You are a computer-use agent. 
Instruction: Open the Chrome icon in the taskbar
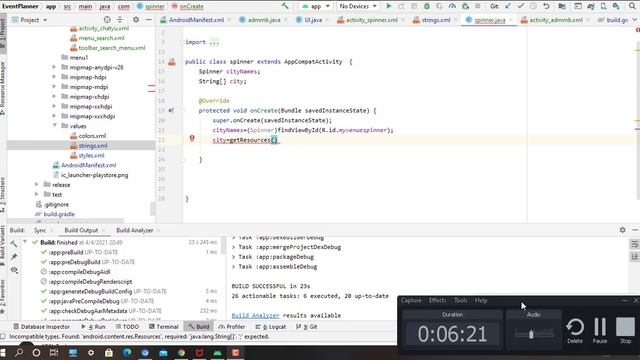click(181, 353)
